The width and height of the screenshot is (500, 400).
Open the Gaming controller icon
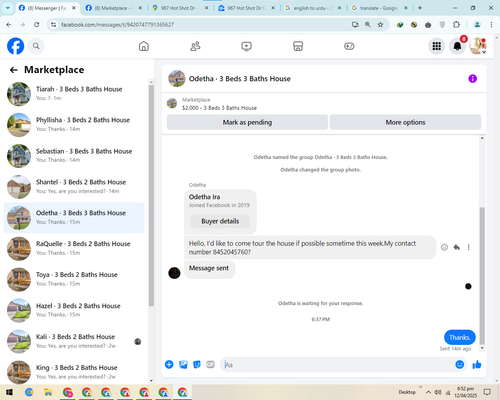click(349, 46)
